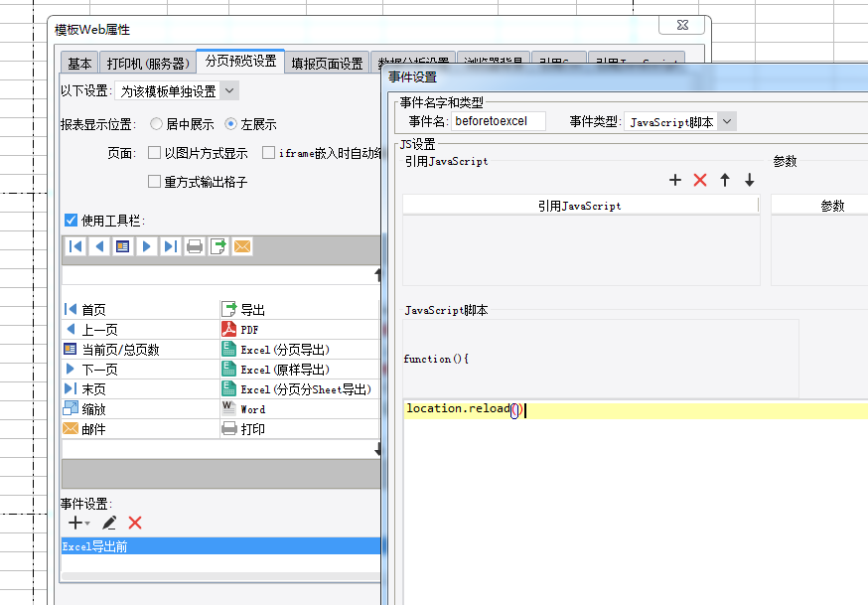This screenshot has width=868, height=605.
Task: Switch to the 分页预览设置 tab
Action: 240,61
